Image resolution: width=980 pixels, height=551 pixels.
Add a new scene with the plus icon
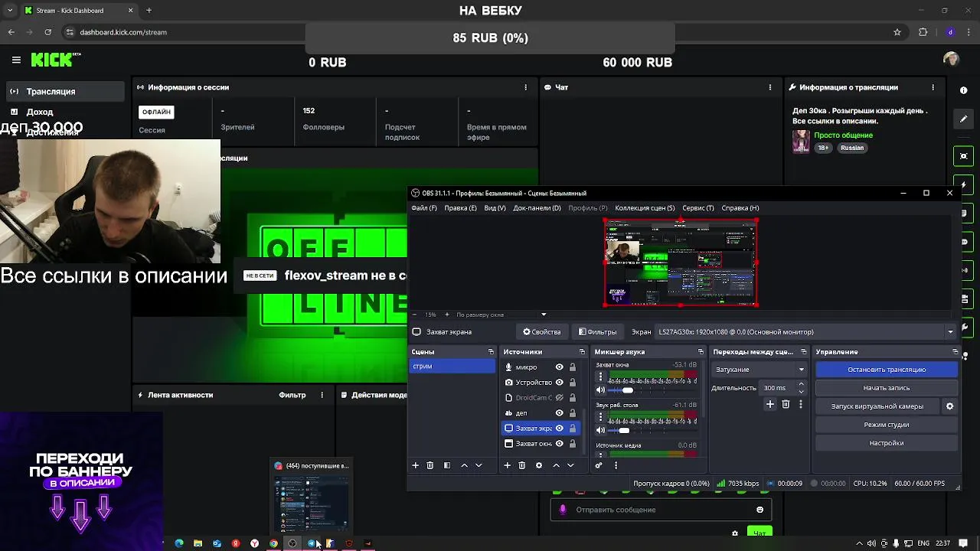click(x=416, y=465)
